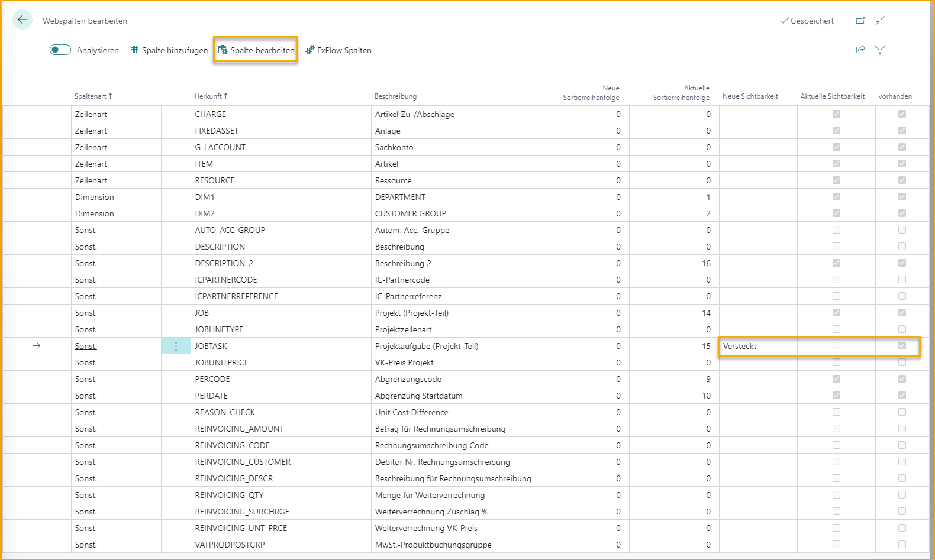Select the DESCRIPTION_2 cell
Screen dimensions: 935x560
click(281, 263)
